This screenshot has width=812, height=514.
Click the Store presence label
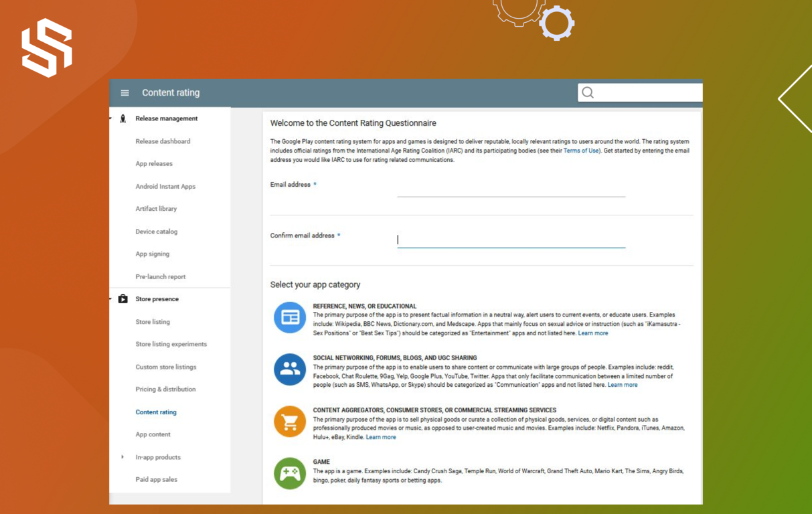click(x=157, y=299)
